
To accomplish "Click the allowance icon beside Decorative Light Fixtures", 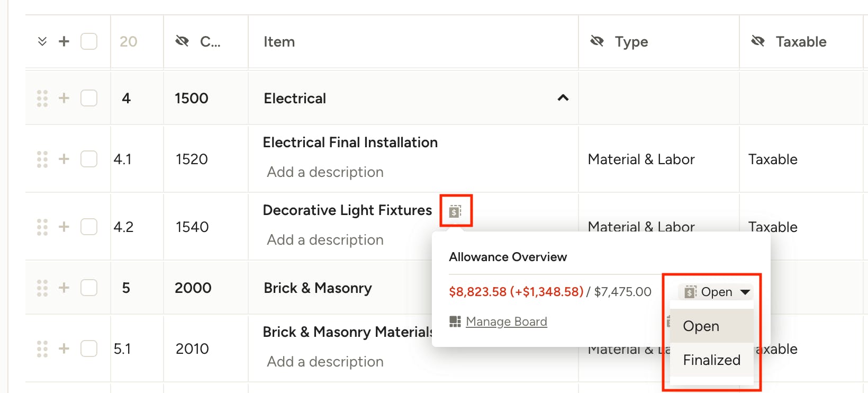I will coord(455,211).
